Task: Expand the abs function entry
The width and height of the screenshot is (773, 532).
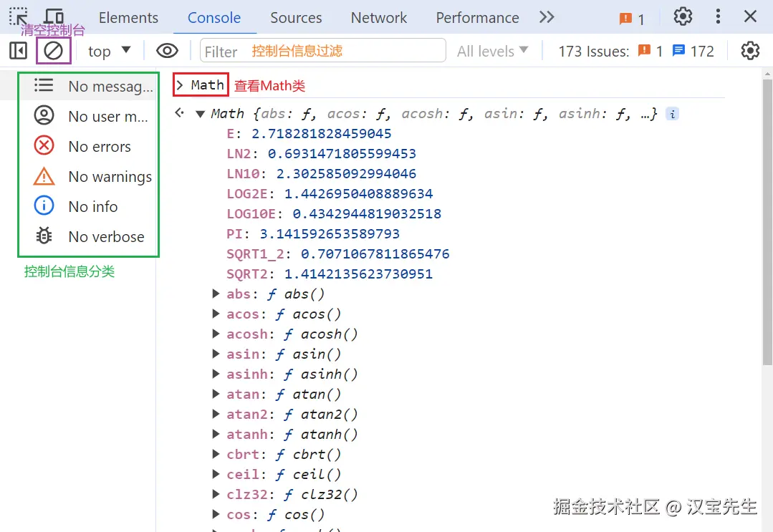Action: click(x=216, y=294)
